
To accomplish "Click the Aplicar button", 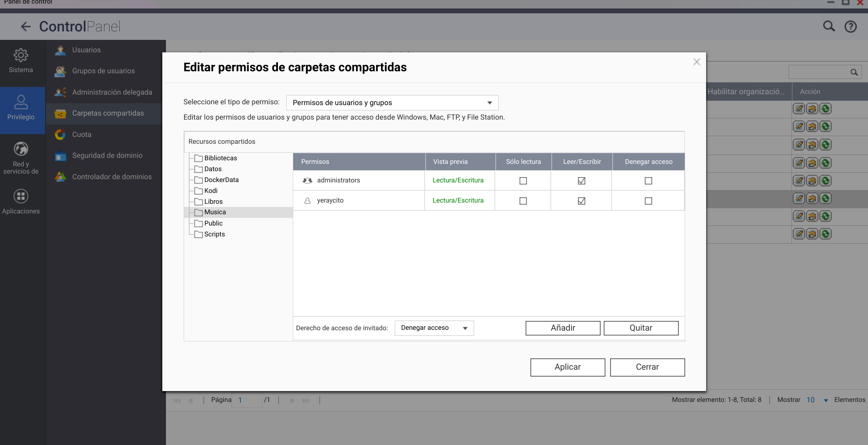I will [567, 367].
